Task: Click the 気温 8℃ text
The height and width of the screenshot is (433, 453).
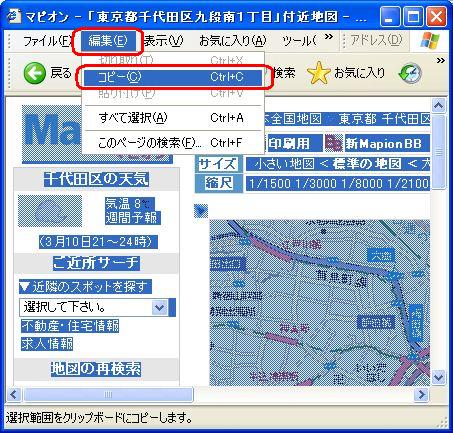Action: coord(130,204)
